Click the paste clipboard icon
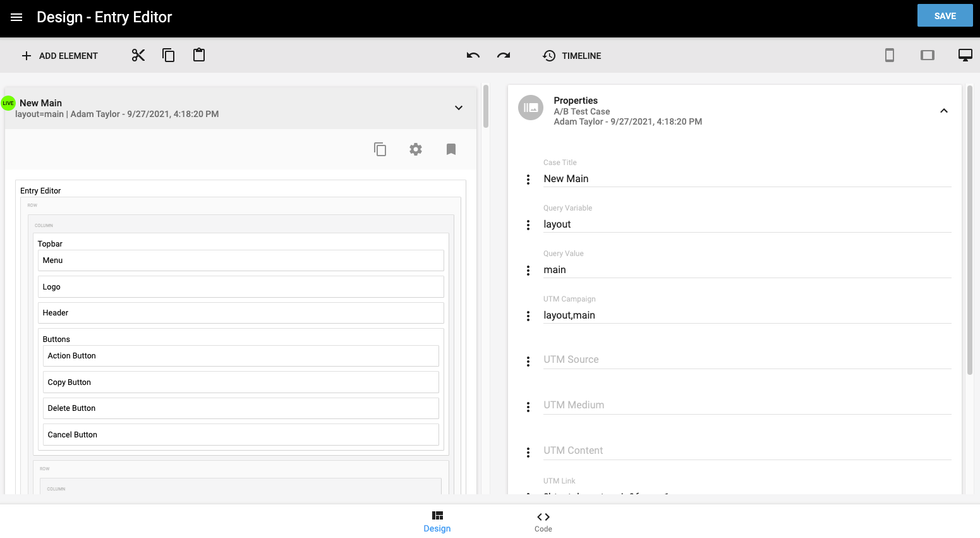This screenshot has height=538, width=980. click(199, 56)
